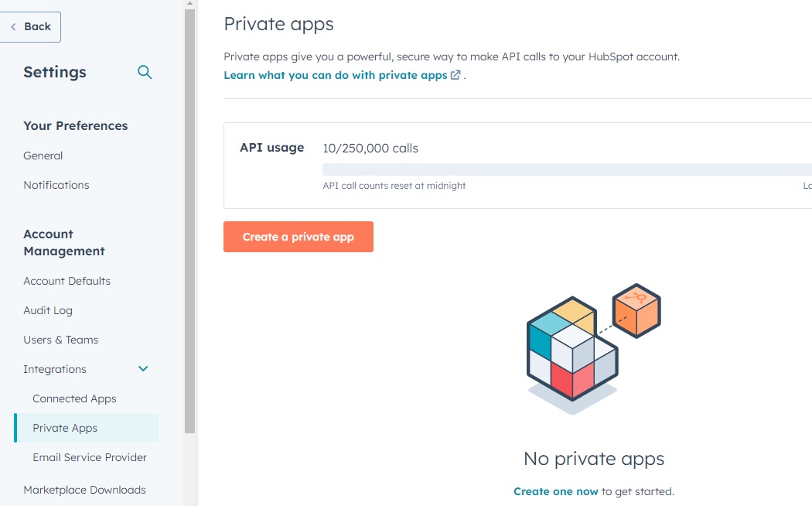Screen dimensions: 812x506
Task: Collapse the Integrations section chevron
Action: (143, 369)
